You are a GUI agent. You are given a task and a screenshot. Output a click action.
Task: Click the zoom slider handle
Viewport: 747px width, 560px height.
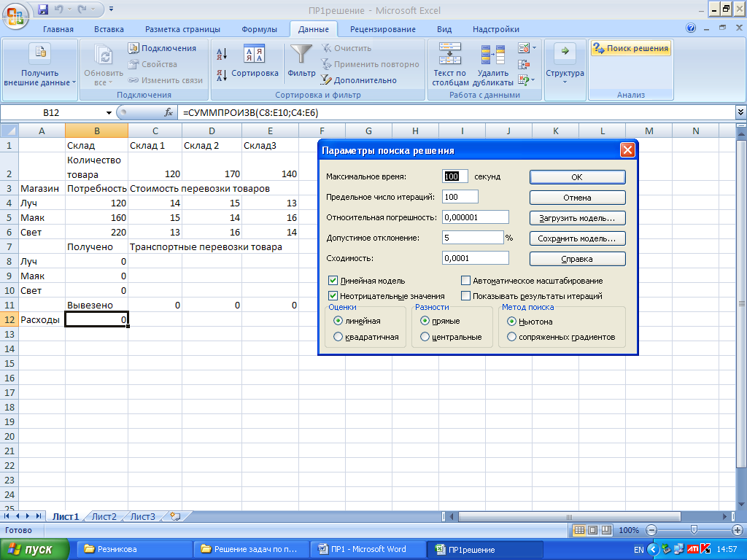694,530
